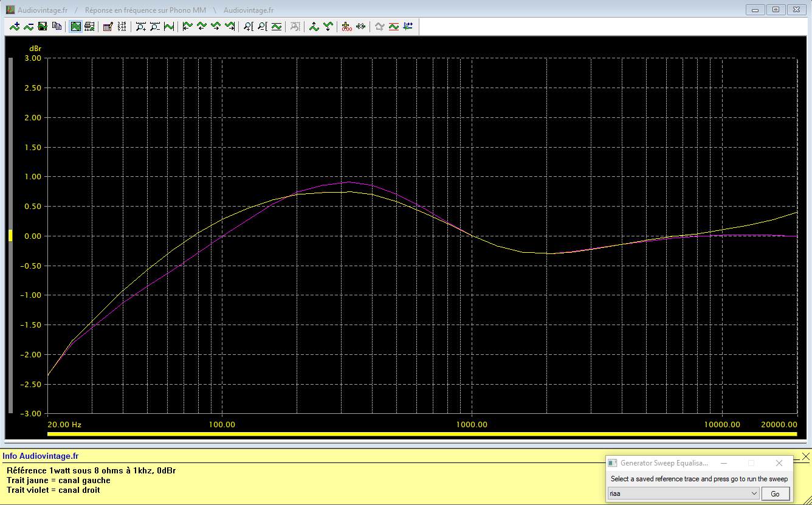
Task: Click "Réponse en fréquence sur Phono MM" title text
Action: point(145,10)
